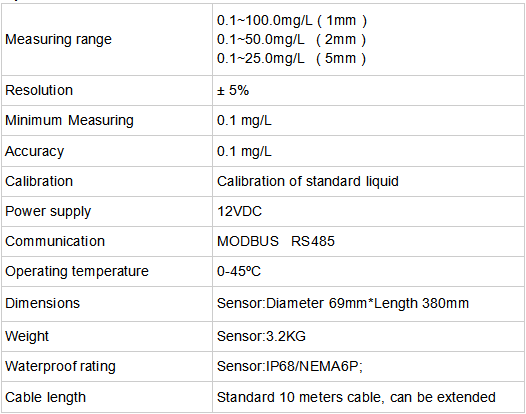The height and width of the screenshot is (414, 526).
Task: Select the Standard 10 meters cable text
Action: point(356,397)
